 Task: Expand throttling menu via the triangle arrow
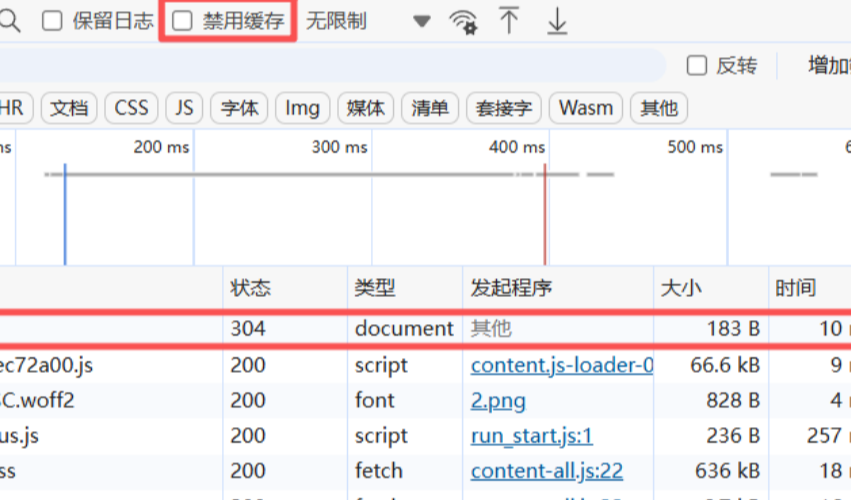click(x=421, y=21)
